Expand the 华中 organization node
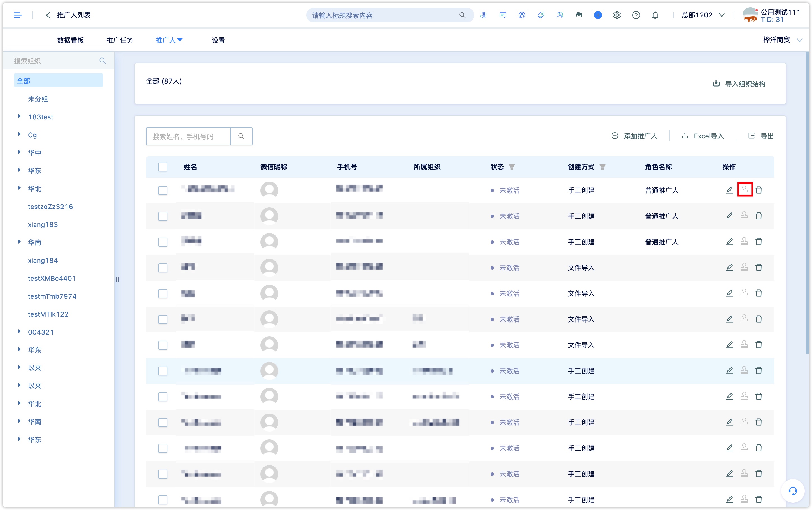This screenshot has height=510, width=812. tap(20, 152)
